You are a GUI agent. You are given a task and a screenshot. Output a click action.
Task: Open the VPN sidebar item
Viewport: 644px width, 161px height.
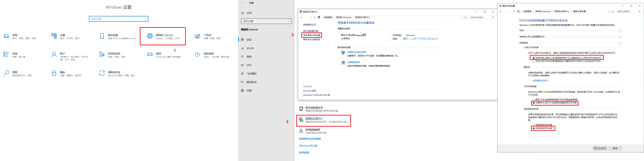click(x=266, y=65)
